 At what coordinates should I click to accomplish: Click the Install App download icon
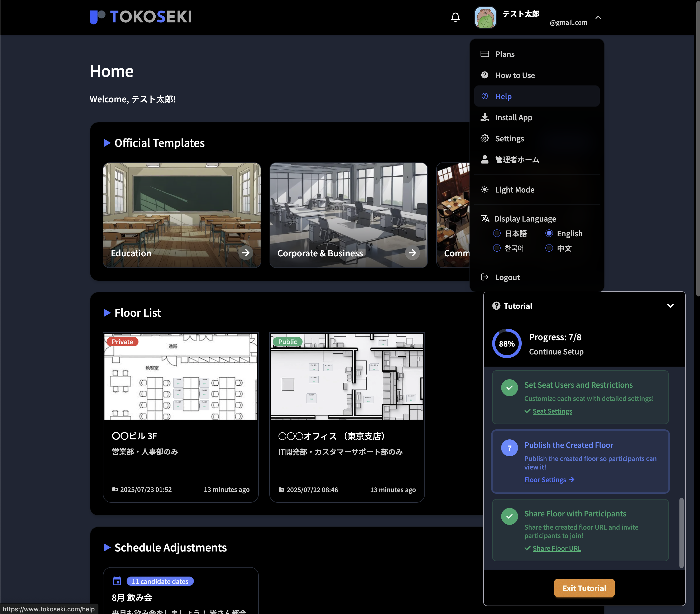(485, 117)
